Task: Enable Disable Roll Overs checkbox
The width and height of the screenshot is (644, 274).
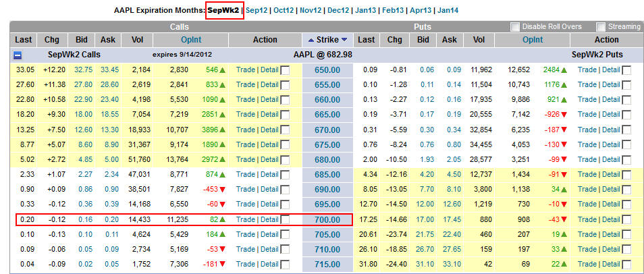Action: click(x=514, y=27)
